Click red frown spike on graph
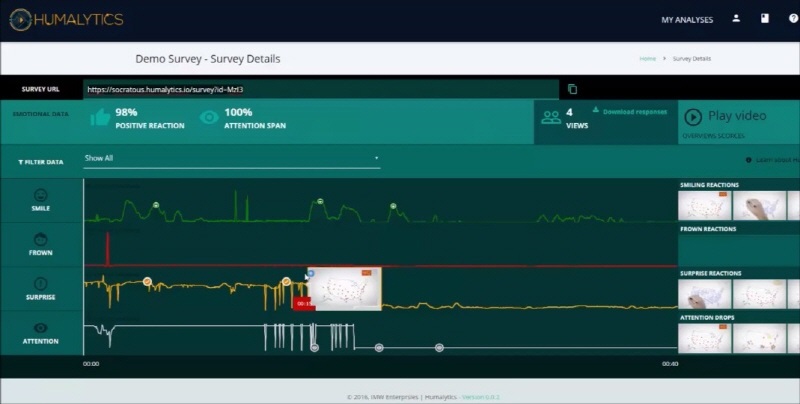This screenshot has width=800, height=404. (x=108, y=249)
